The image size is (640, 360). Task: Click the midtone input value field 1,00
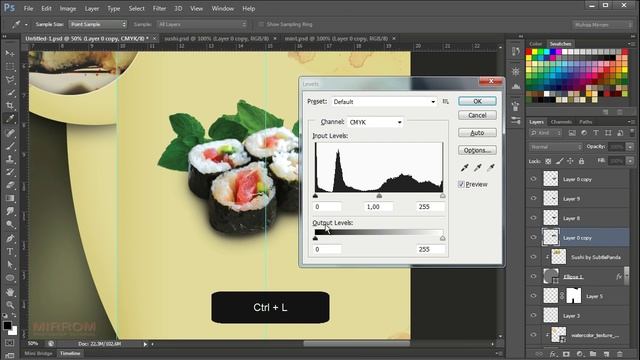pos(378,207)
